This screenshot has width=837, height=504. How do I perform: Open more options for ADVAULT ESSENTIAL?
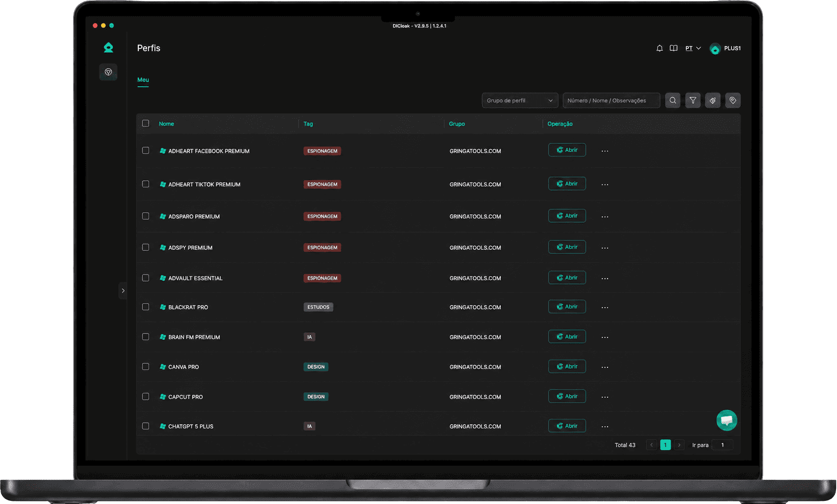pos(605,278)
